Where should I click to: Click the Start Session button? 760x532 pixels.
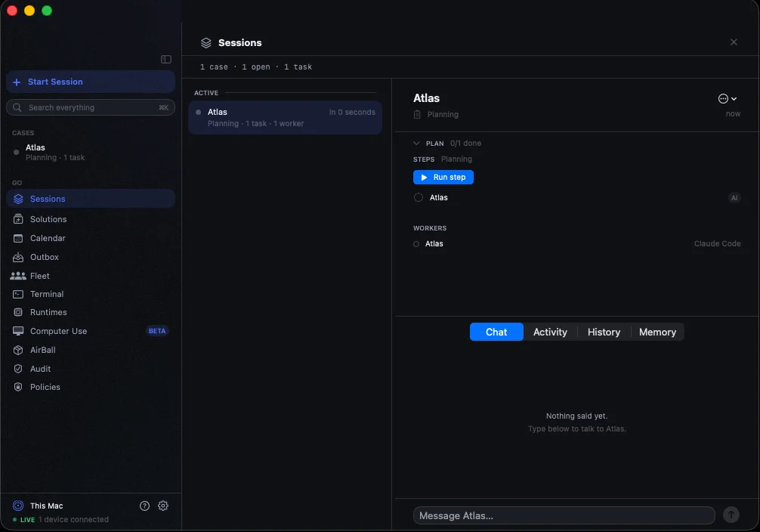pos(91,82)
